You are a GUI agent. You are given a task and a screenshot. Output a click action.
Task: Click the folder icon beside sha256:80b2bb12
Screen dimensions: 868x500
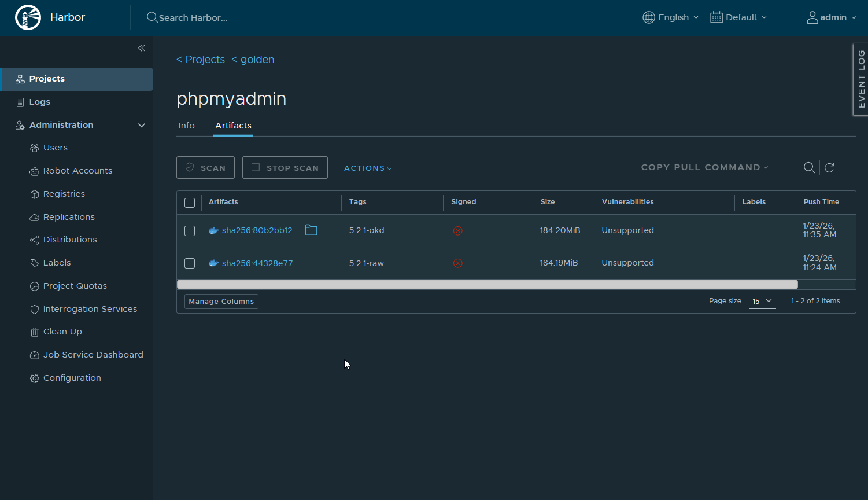311,230
